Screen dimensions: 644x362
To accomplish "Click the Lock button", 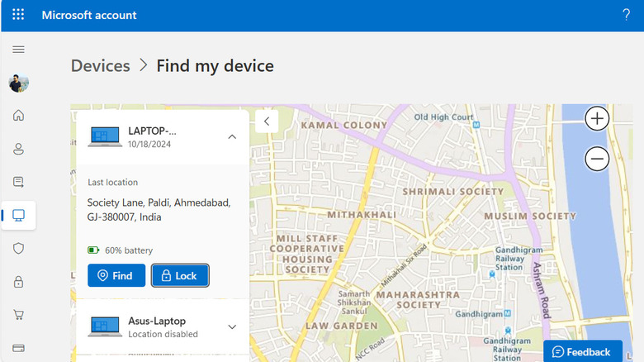I will pos(180,275).
